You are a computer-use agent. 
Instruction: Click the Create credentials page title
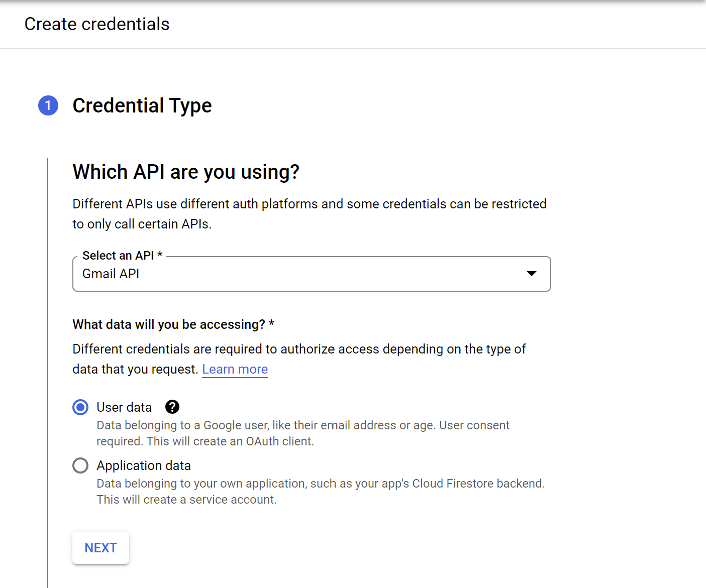click(97, 24)
